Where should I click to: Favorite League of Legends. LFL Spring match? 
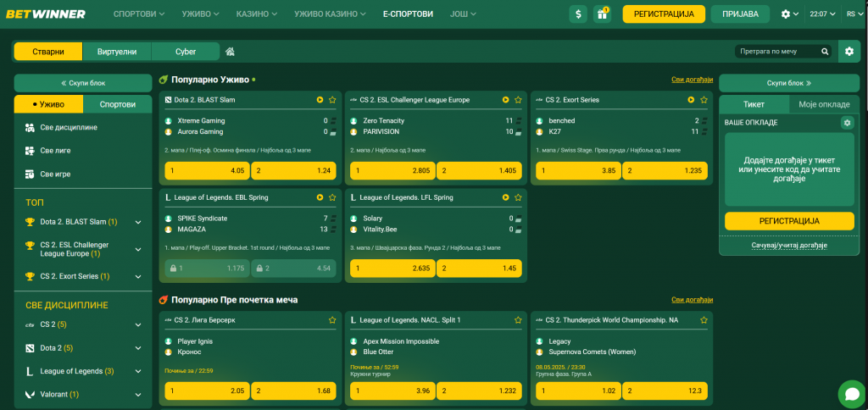point(518,197)
